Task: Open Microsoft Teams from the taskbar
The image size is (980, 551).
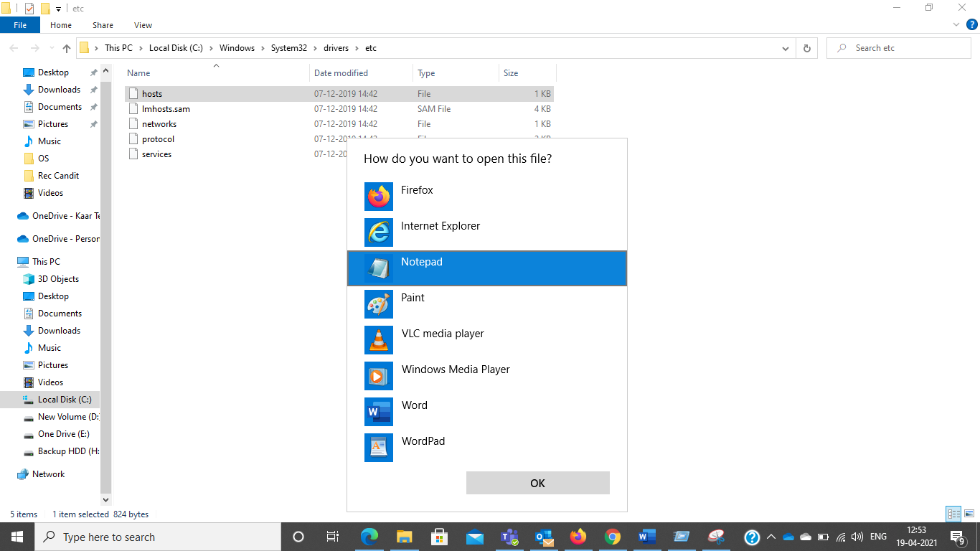Action: pyautogui.click(x=509, y=537)
